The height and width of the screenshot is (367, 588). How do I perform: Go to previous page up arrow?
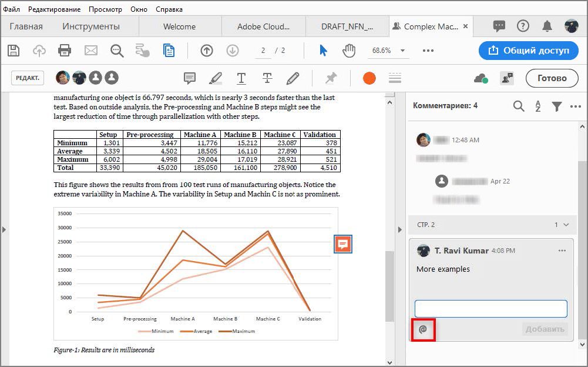coord(207,51)
